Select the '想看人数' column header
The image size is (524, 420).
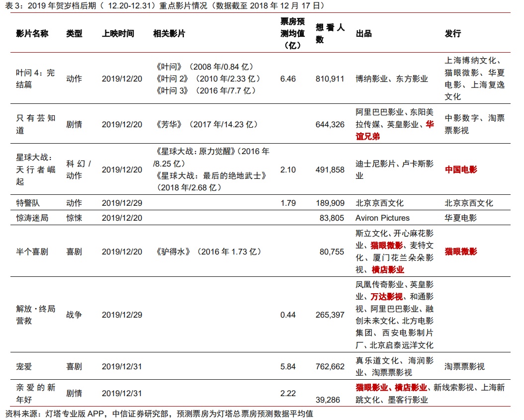coord(330,33)
